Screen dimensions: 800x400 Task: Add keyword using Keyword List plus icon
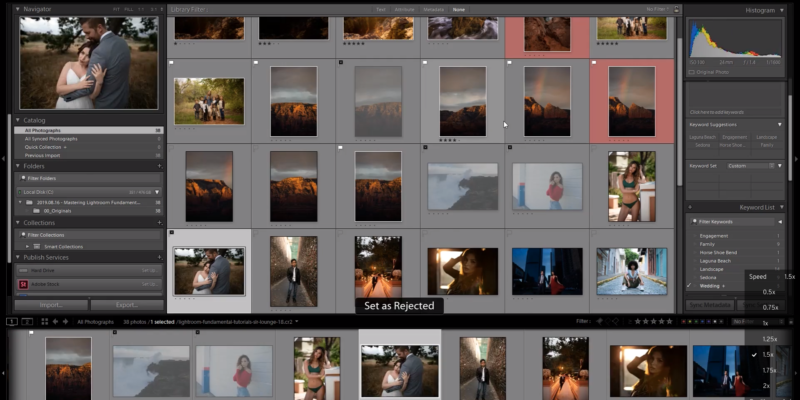point(690,208)
